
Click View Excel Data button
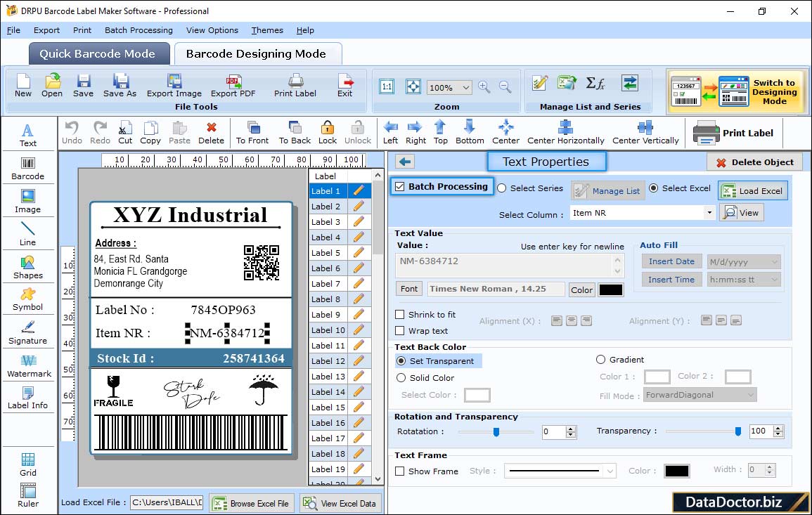(x=341, y=503)
